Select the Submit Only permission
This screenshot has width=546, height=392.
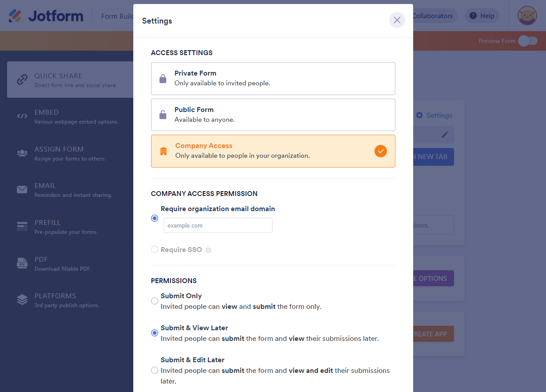click(155, 301)
